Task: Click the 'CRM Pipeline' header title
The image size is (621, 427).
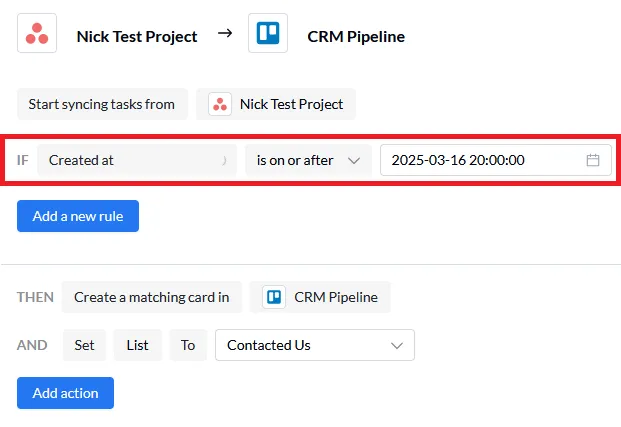Action: click(x=355, y=36)
